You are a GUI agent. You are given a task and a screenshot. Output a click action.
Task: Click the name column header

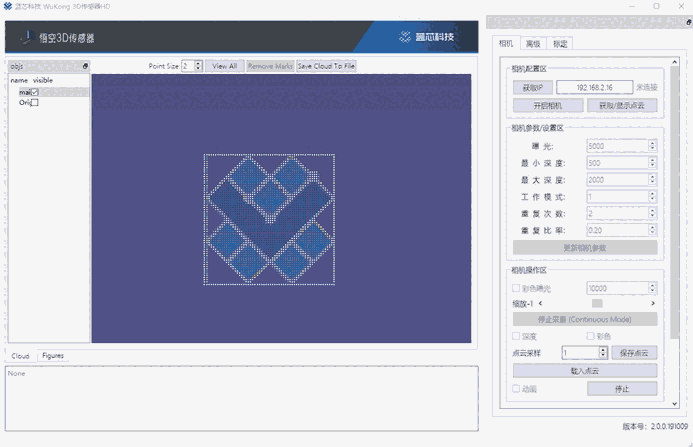pos(19,80)
